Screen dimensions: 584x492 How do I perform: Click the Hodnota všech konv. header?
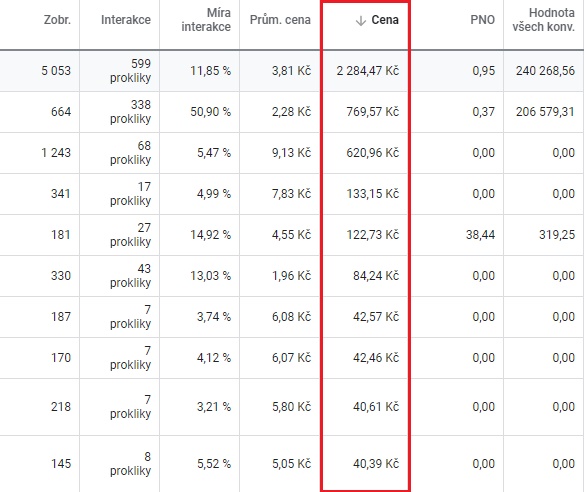click(543, 20)
